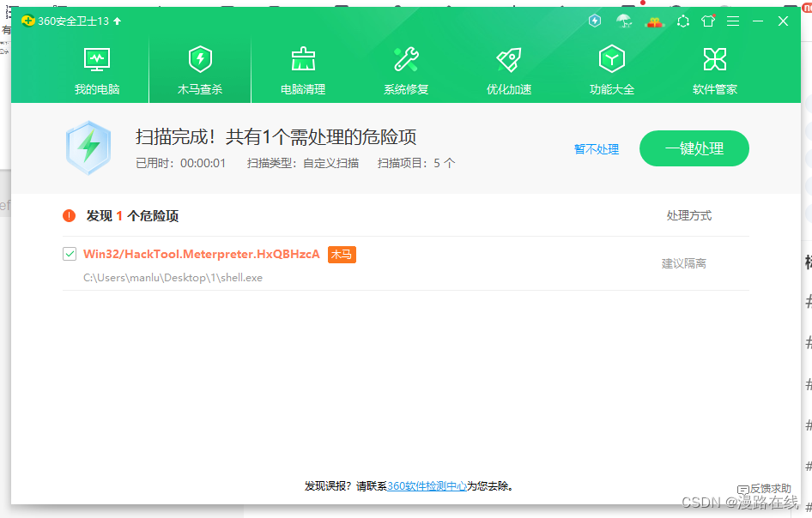Open the main hamburger menu
This screenshot has height=518, width=812.
point(733,21)
